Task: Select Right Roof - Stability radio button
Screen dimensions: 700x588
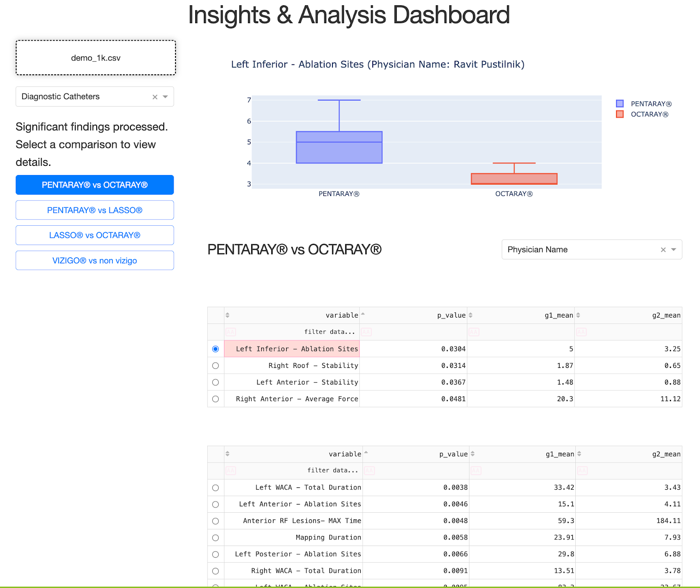Action: pyautogui.click(x=215, y=366)
